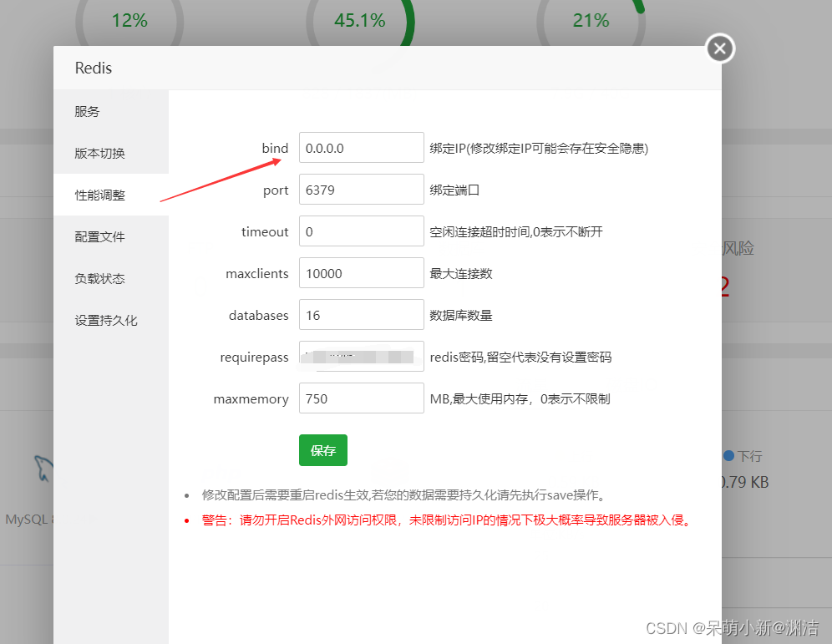832x644 pixels.
Task: Edit the maxclients field showing 10000
Action: (x=362, y=272)
